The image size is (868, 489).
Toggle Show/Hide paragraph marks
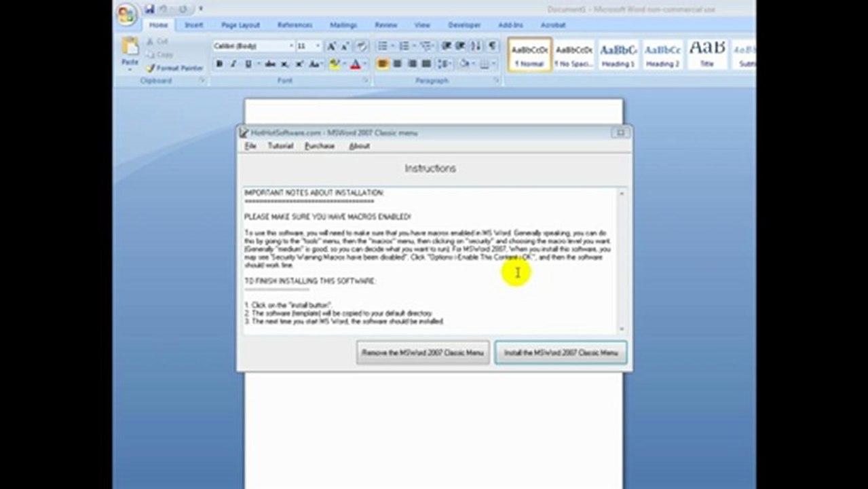pyautogui.click(x=493, y=46)
